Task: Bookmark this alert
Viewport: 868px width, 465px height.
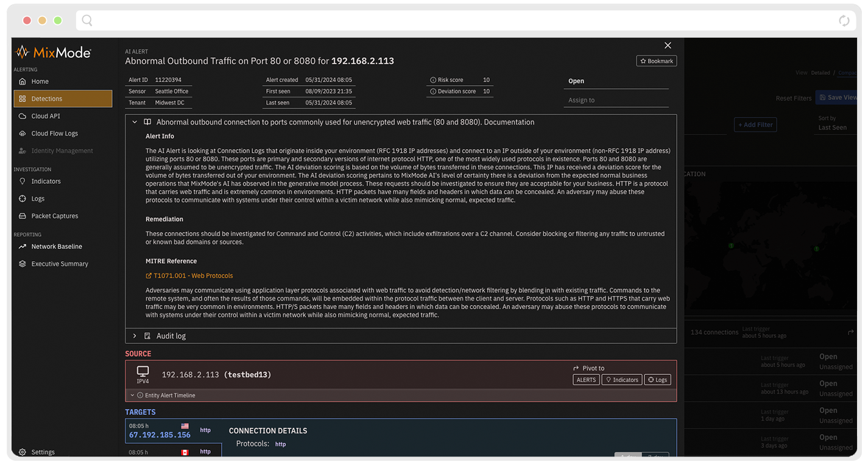Action: [656, 61]
